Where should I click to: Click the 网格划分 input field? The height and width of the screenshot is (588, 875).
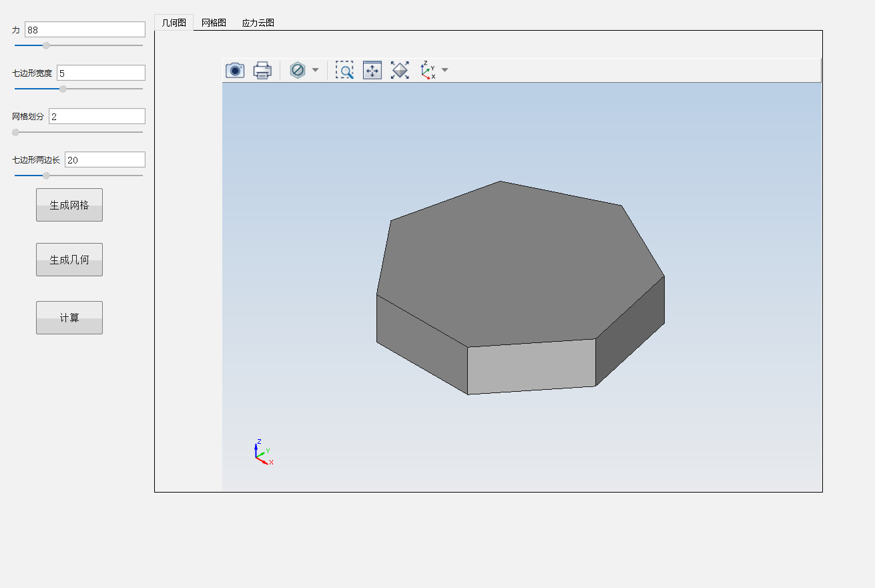click(97, 116)
